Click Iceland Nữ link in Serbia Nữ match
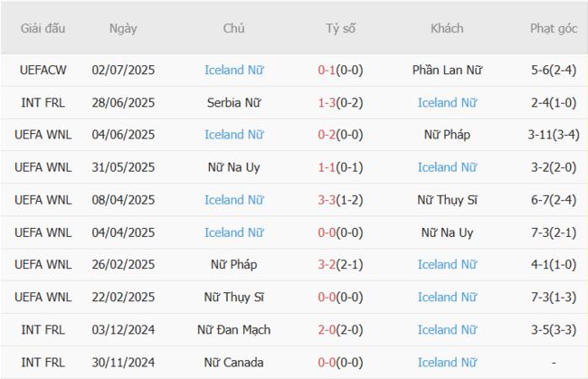The image size is (588, 379). (447, 102)
